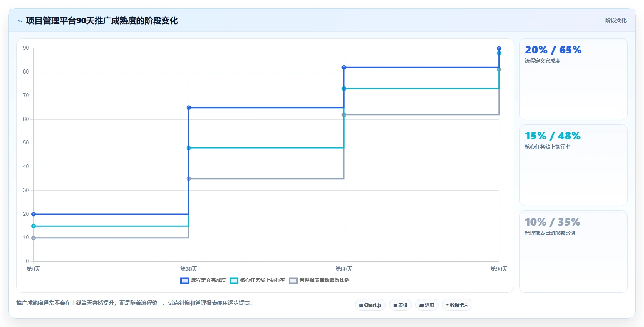Click the 90 y-axis tick label
This screenshot has height=327, width=644.
click(x=26, y=48)
